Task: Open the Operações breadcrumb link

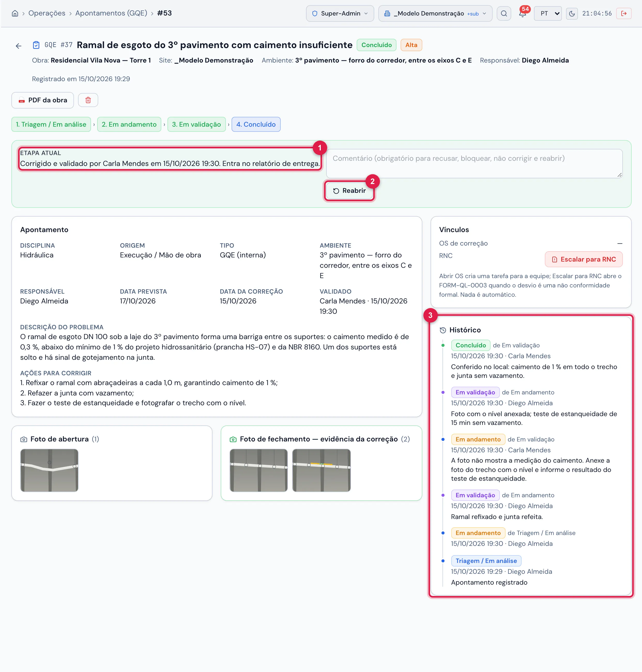Action: [47, 13]
